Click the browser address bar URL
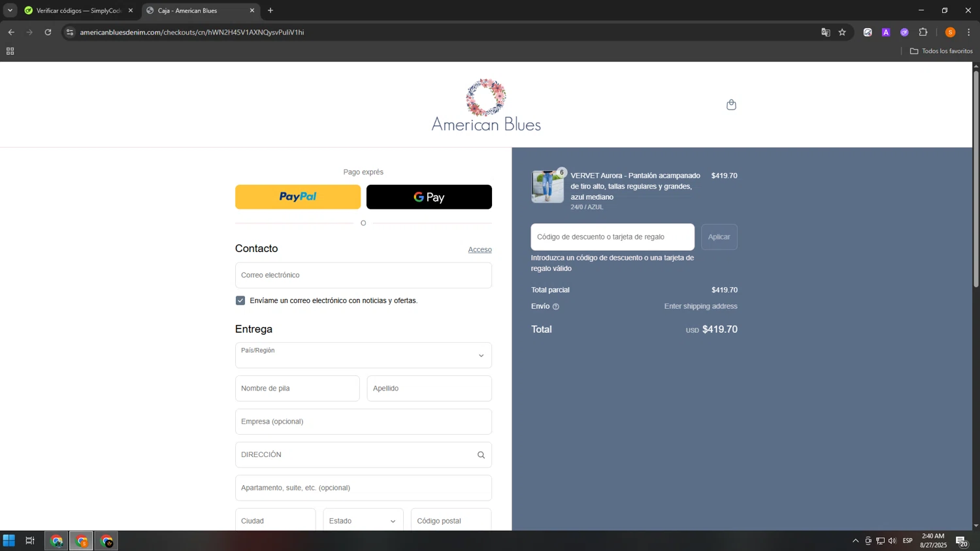Image resolution: width=980 pixels, height=551 pixels. tap(191, 32)
